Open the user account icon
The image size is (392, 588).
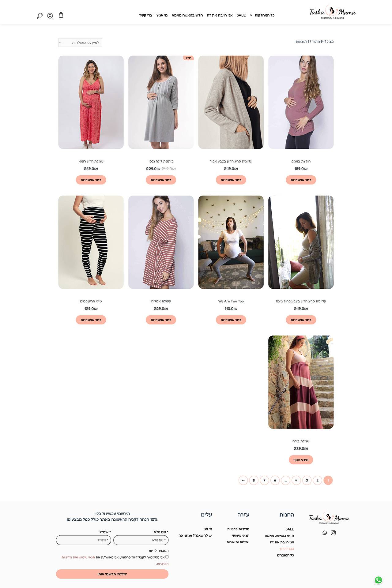coord(50,16)
